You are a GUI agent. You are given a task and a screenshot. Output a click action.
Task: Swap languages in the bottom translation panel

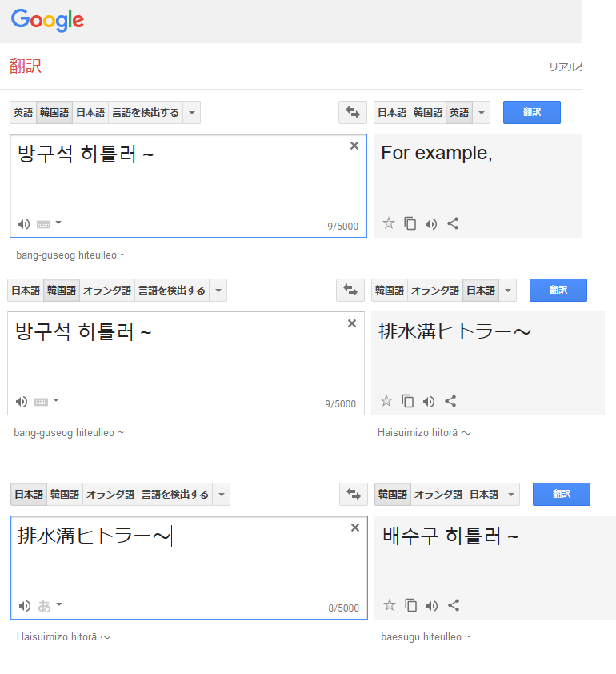353,495
